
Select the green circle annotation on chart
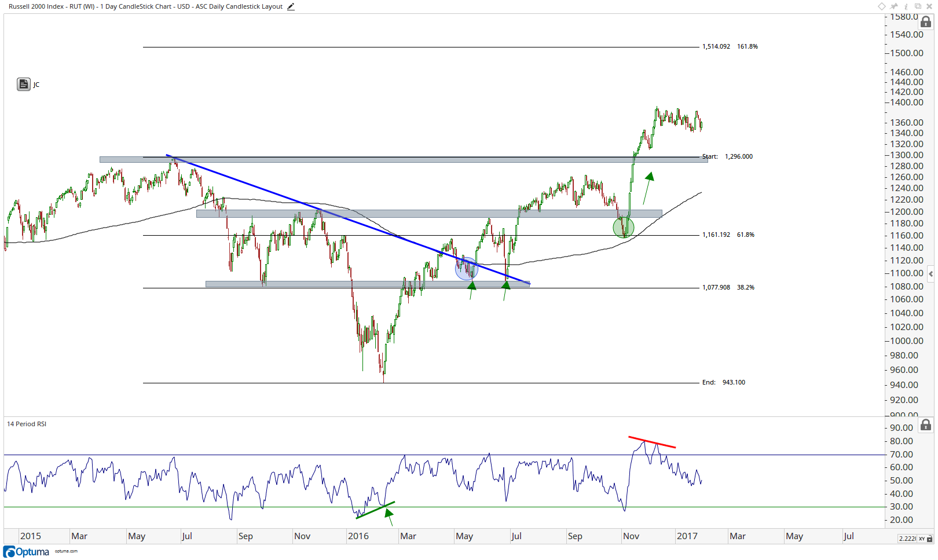[624, 228]
